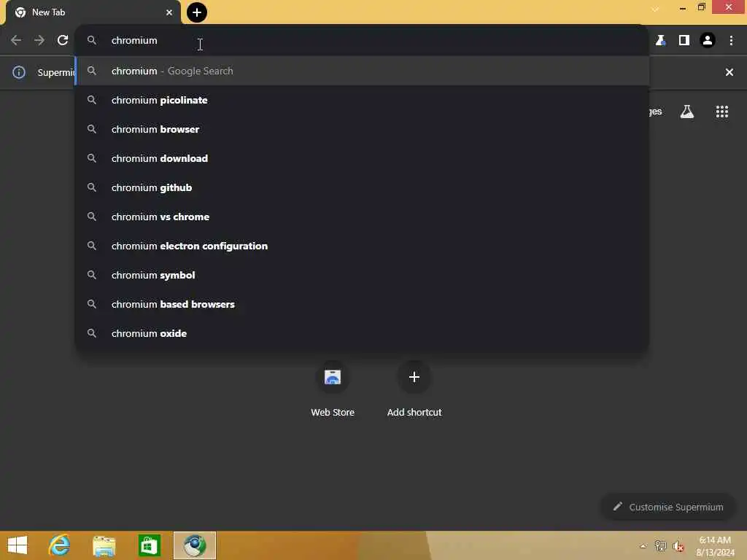
Task: Open the Google apps grid
Action: [722, 112]
